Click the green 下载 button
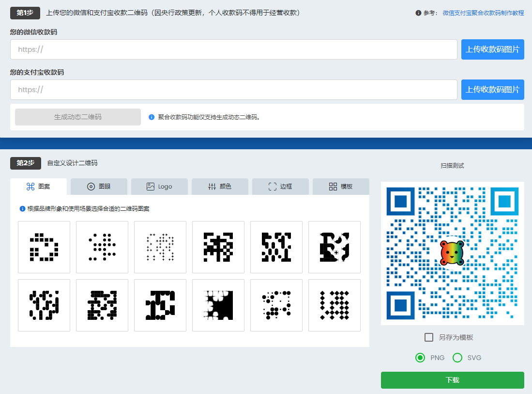 [452, 380]
